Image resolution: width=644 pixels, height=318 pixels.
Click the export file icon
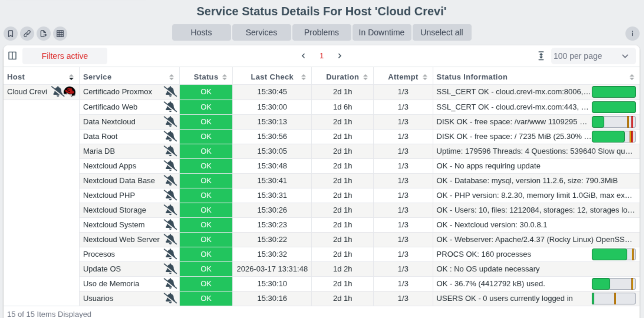44,34
